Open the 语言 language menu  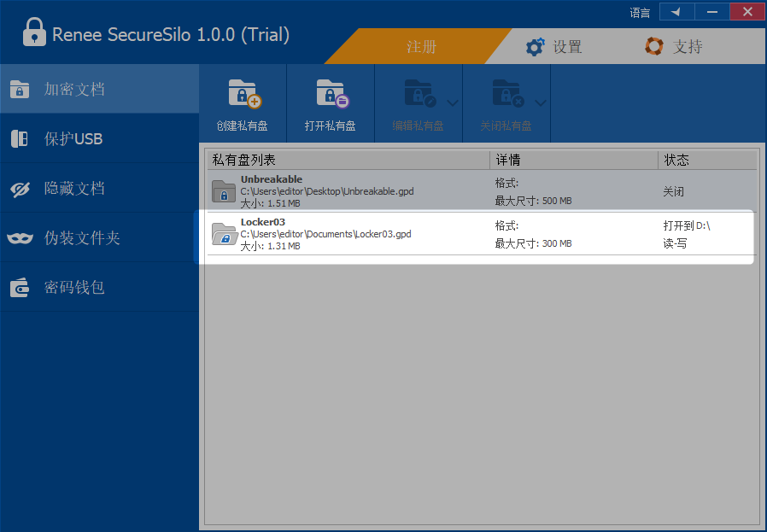640,13
